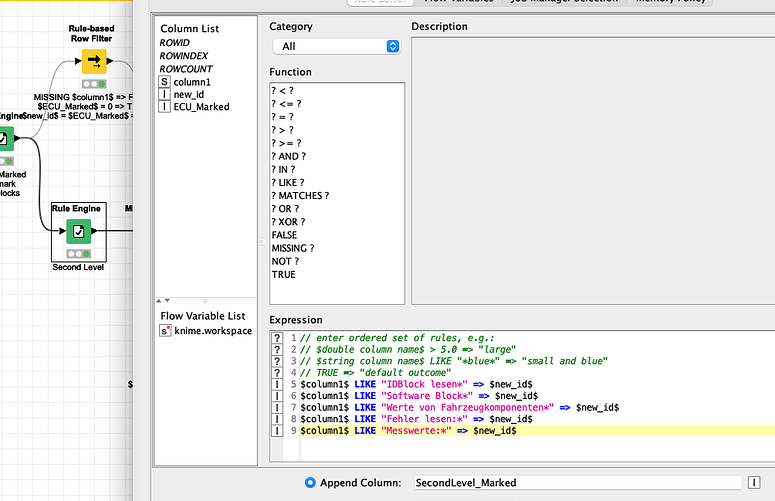Click the knime.workspace flow variable icon

[165, 331]
